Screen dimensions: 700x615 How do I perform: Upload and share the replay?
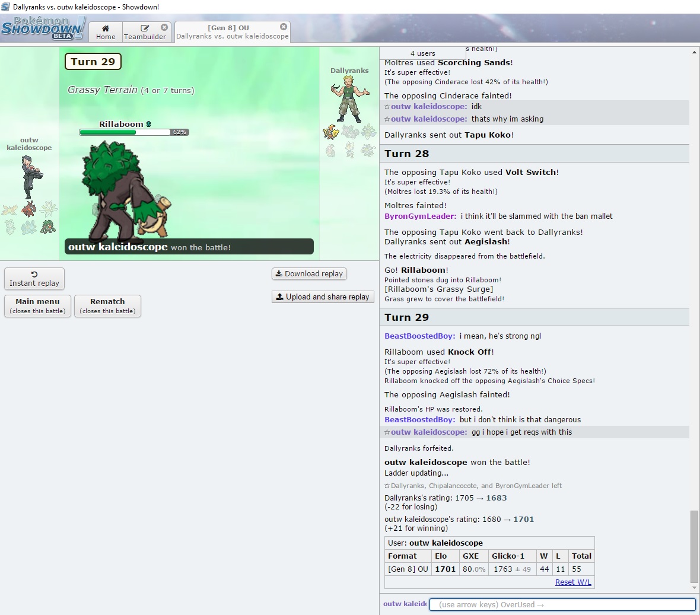323,297
